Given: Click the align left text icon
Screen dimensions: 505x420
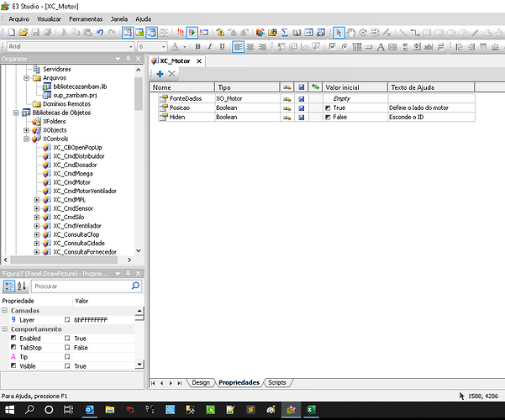Looking at the screenshot, I should pos(238,47).
